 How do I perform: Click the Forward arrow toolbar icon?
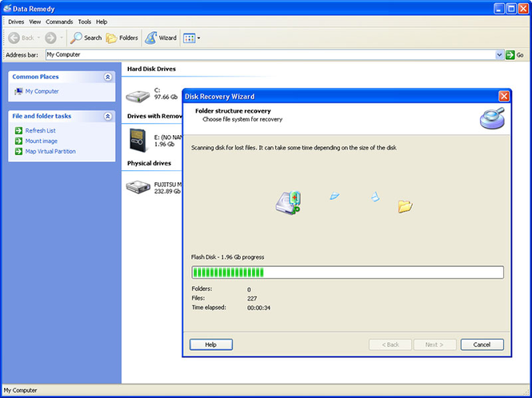point(50,38)
